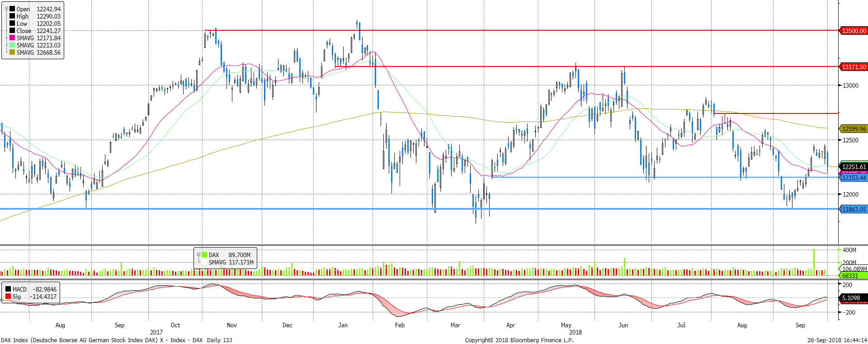Click the 12000 price axis label
868x344 pixels.
click(850, 194)
